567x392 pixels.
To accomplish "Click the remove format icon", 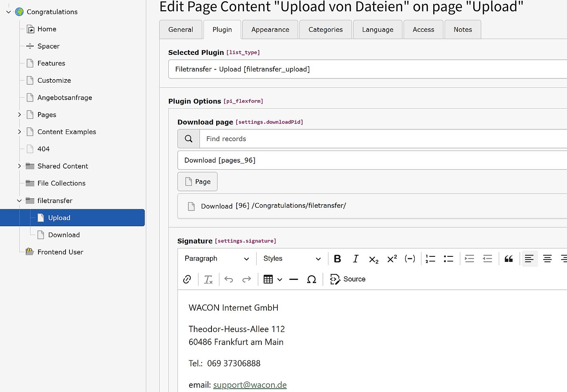I will [208, 279].
